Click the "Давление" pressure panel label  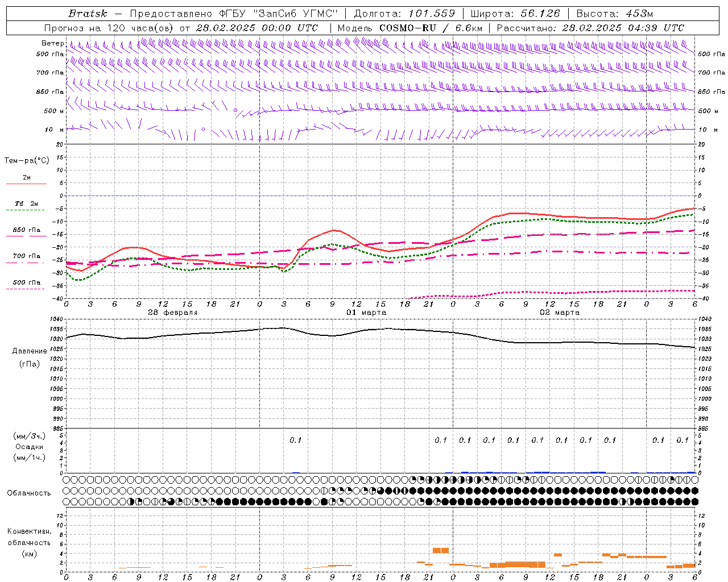[29, 351]
